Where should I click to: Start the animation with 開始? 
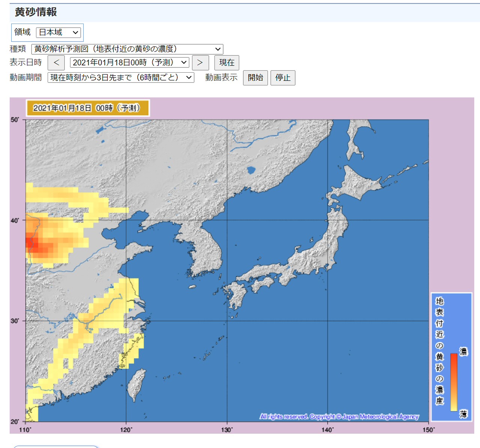pyautogui.click(x=255, y=78)
